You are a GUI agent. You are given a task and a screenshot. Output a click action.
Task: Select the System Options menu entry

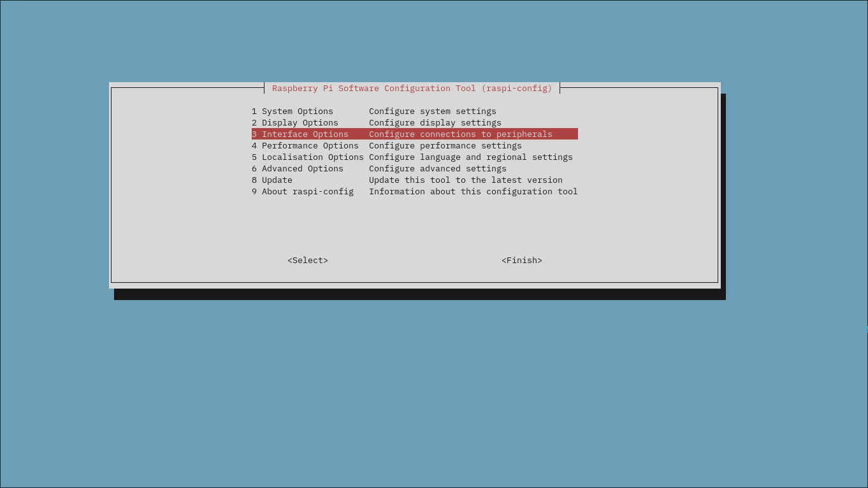coord(415,111)
